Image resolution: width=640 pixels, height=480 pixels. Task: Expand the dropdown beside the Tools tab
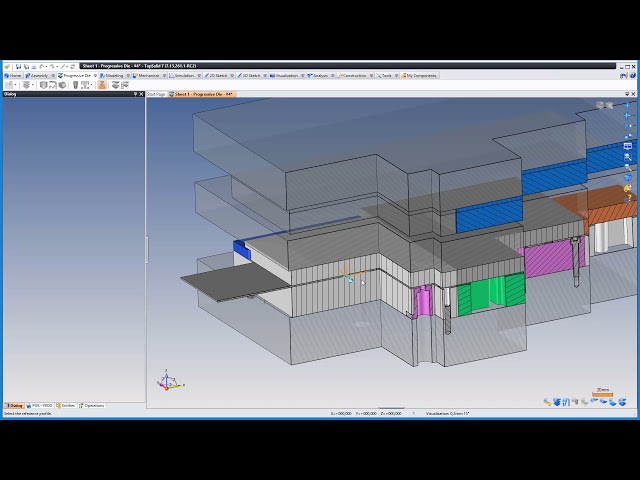[x=396, y=75]
